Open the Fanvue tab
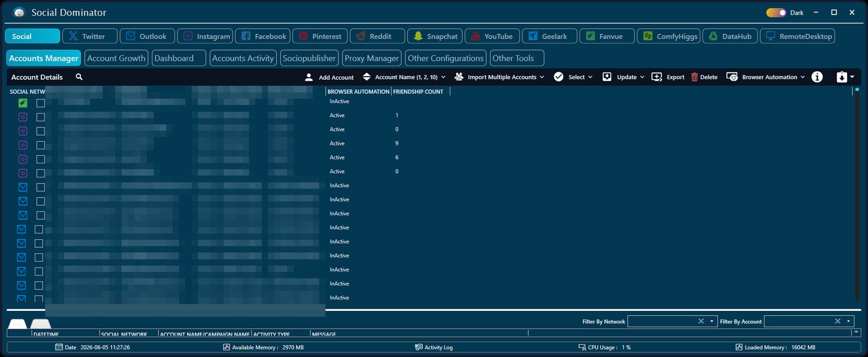 [607, 36]
